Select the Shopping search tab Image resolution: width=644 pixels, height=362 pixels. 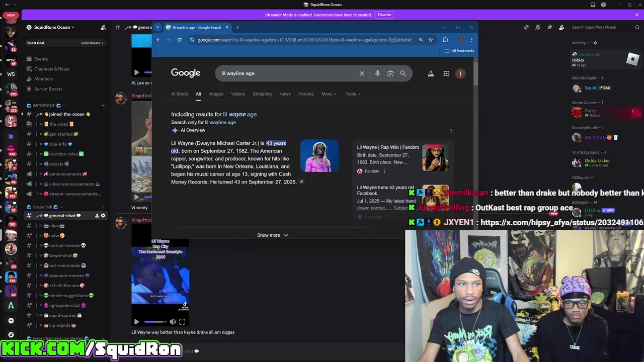(262, 94)
